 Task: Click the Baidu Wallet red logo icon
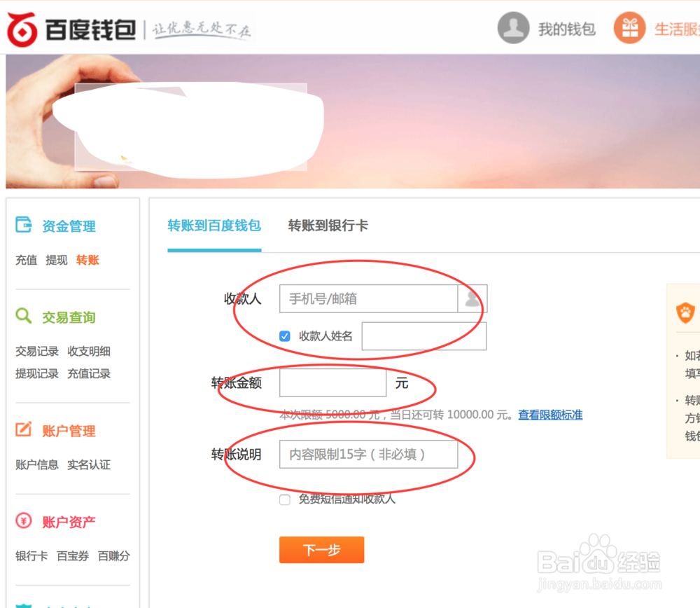pos(22,29)
